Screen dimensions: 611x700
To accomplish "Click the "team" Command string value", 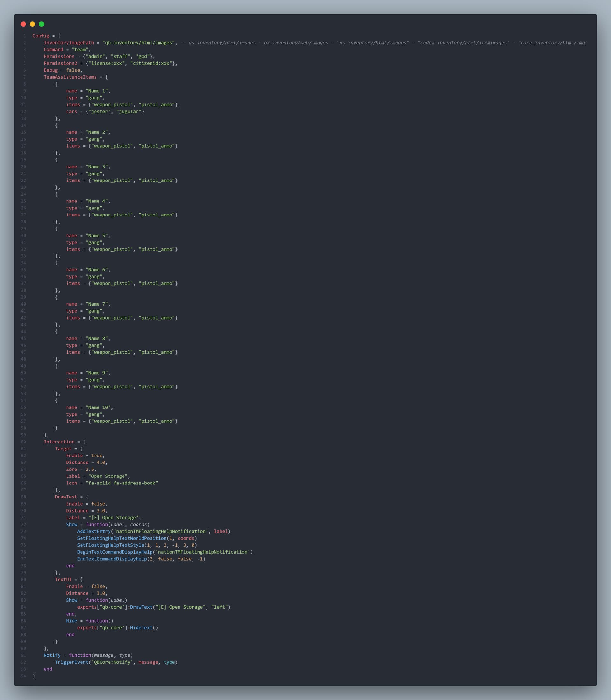I will [80, 49].
